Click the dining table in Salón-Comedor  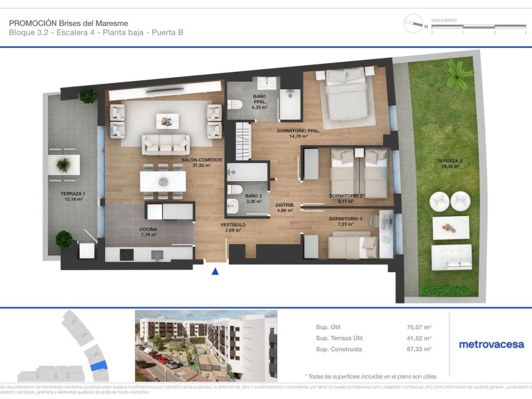tap(162, 180)
